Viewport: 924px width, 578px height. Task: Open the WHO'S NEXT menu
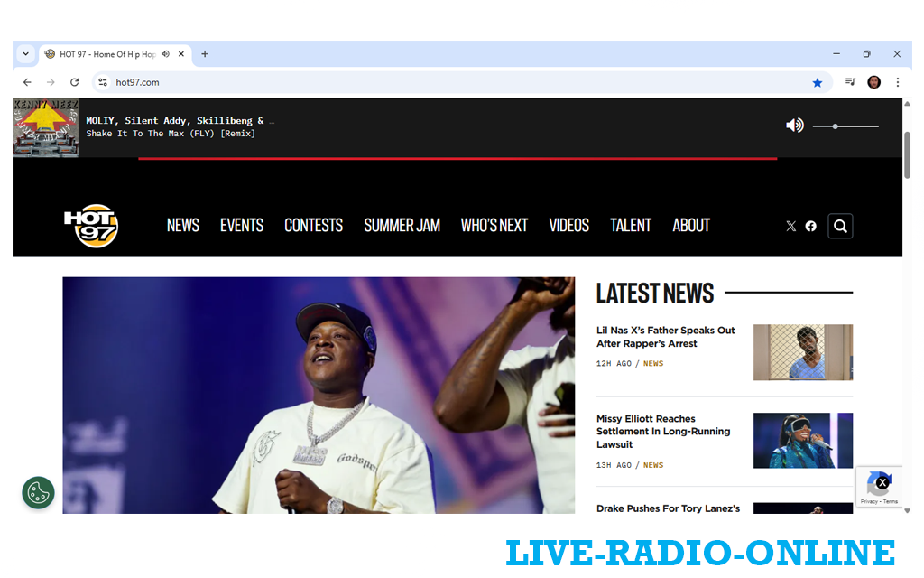pyautogui.click(x=494, y=225)
